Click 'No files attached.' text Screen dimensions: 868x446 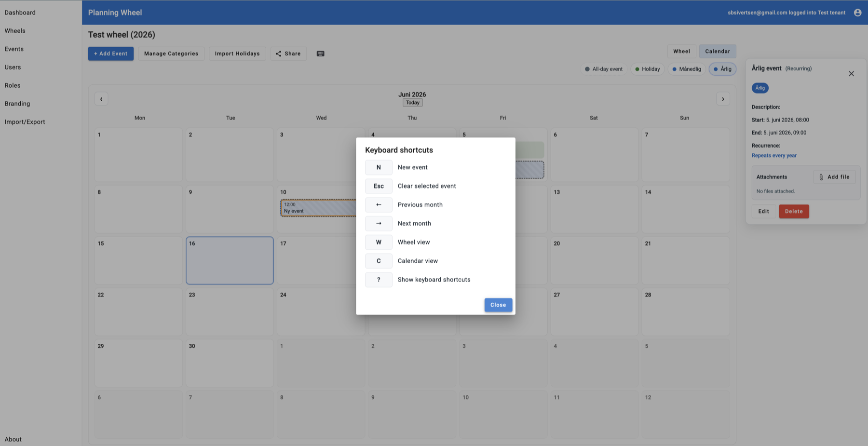775,191
